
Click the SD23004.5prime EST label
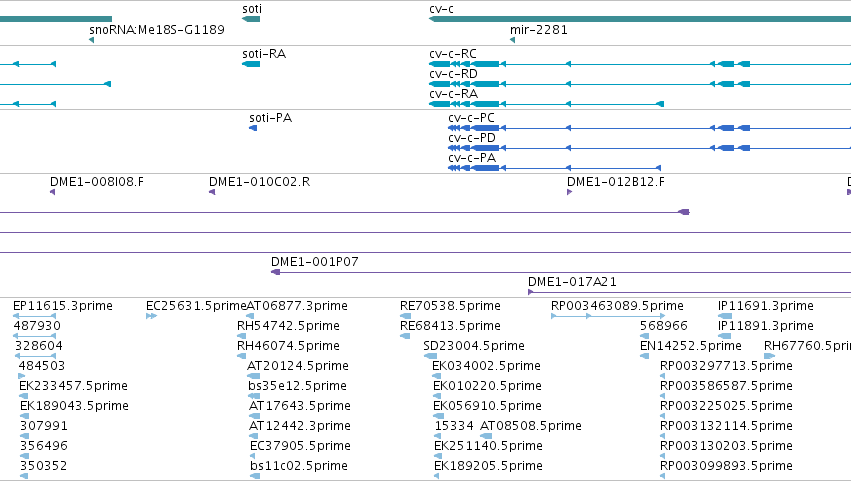point(474,346)
